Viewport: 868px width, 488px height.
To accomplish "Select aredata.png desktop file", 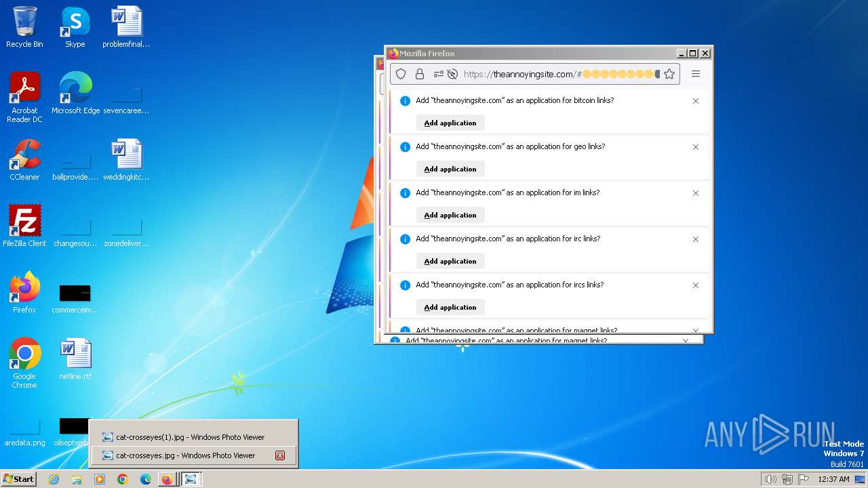I will pyautogui.click(x=24, y=432).
